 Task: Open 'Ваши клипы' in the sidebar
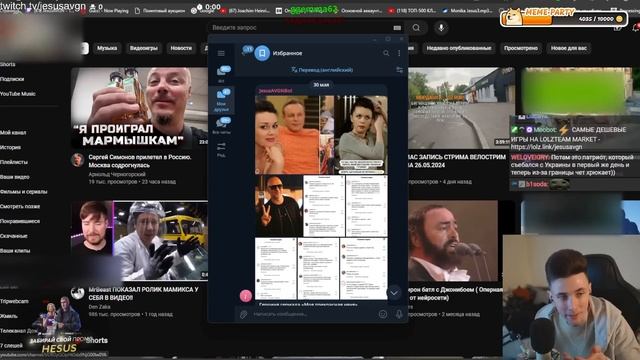pos(15,251)
